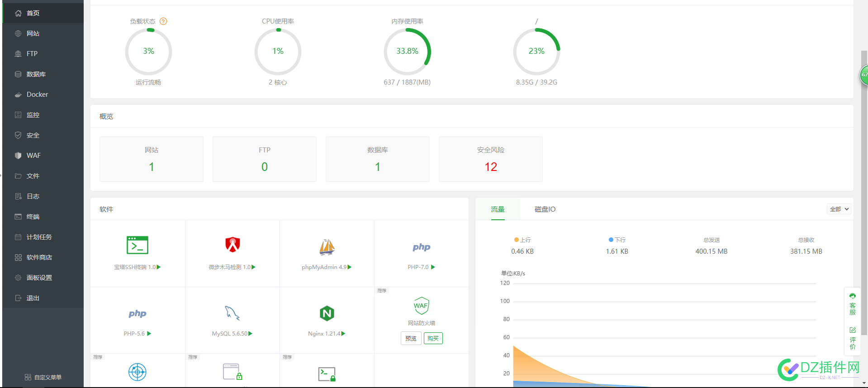
Task: Switch to the 流量 traffic tab
Action: coord(498,209)
